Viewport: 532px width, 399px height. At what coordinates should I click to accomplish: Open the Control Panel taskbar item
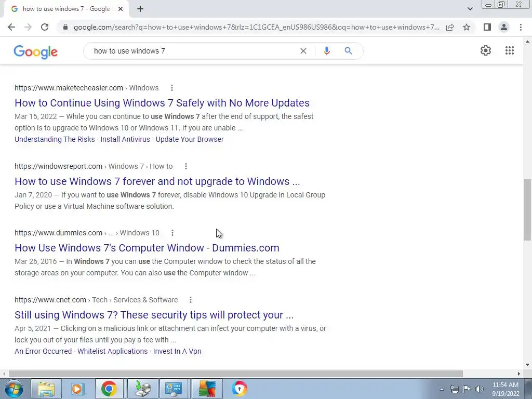tap(174, 389)
